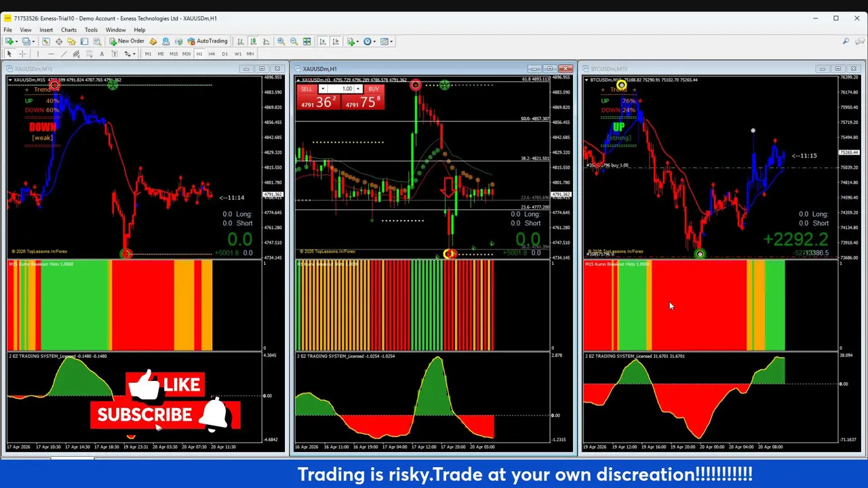Tile chart windows with grid icon
Viewport: 868px width, 488px height.
(x=307, y=41)
